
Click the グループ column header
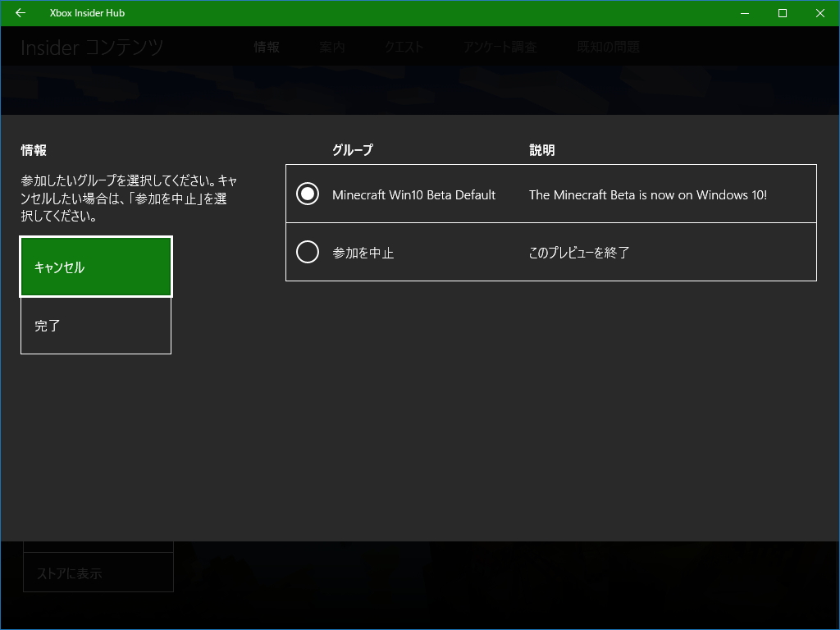352,150
